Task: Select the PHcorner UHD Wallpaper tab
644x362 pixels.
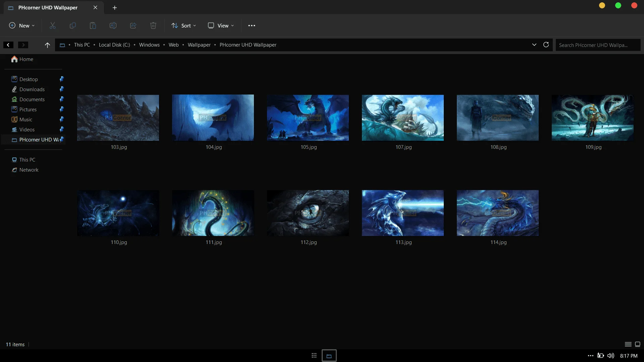Action: tap(54, 7)
